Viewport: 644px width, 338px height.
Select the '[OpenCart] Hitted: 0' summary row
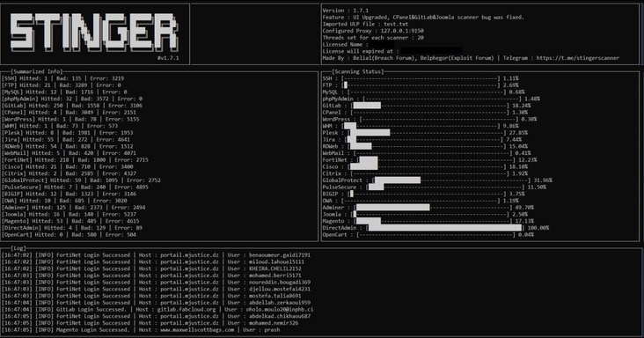69,234
